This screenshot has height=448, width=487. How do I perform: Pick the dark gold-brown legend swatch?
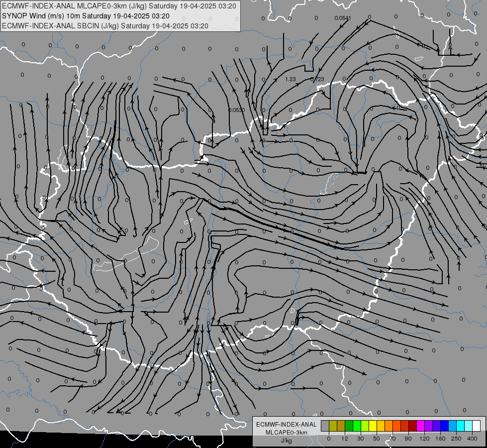[x=341, y=426]
